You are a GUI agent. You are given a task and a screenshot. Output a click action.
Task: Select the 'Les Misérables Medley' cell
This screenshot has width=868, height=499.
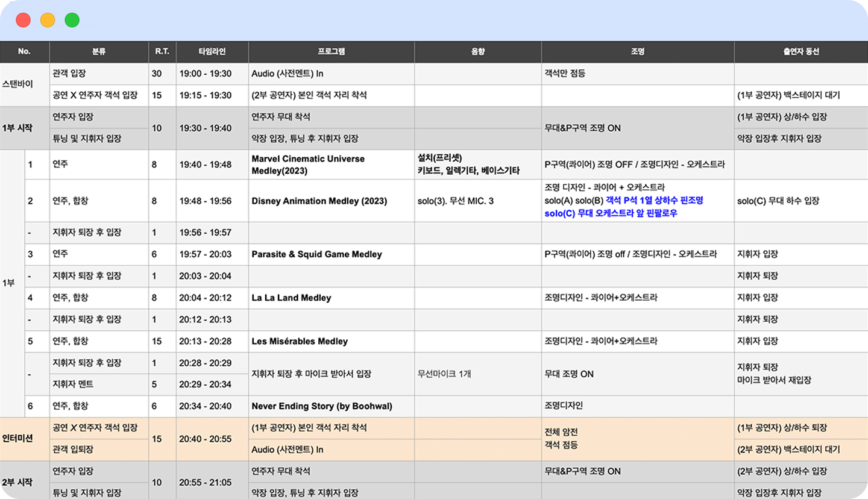point(331,341)
